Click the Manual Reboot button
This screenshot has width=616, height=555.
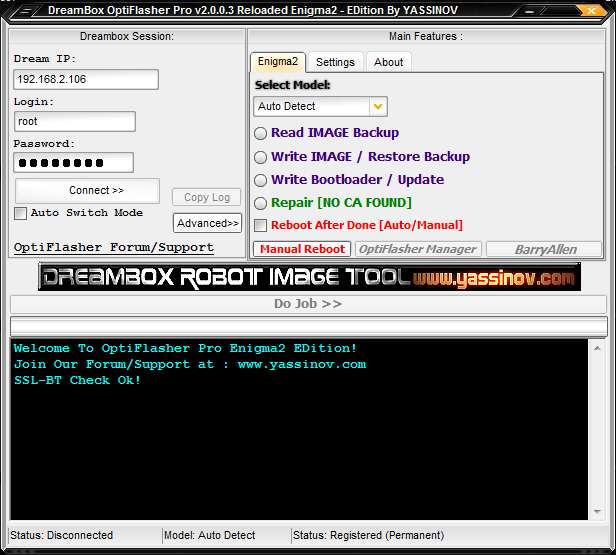tap(302, 249)
